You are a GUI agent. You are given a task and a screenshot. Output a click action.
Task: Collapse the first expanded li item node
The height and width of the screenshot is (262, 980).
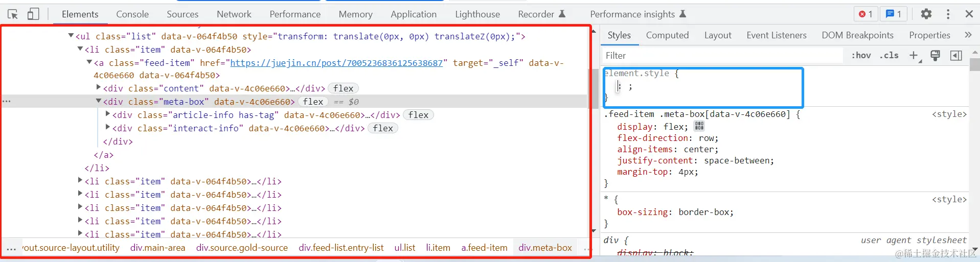click(x=80, y=49)
